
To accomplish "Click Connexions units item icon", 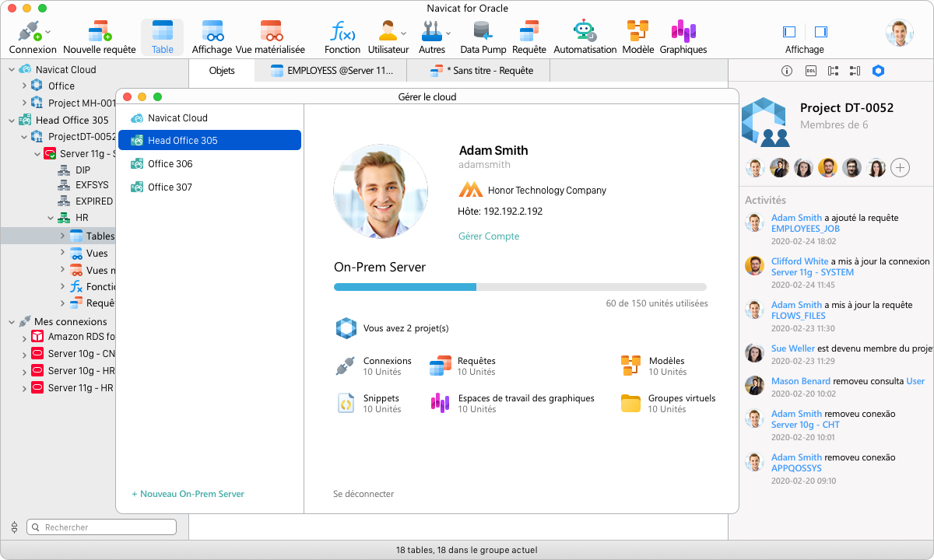I will point(345,366).
